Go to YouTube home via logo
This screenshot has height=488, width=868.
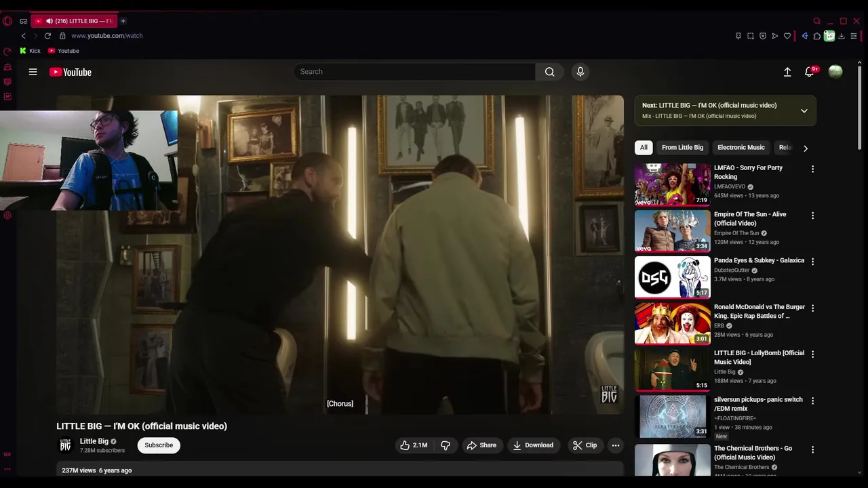[71, 72]
